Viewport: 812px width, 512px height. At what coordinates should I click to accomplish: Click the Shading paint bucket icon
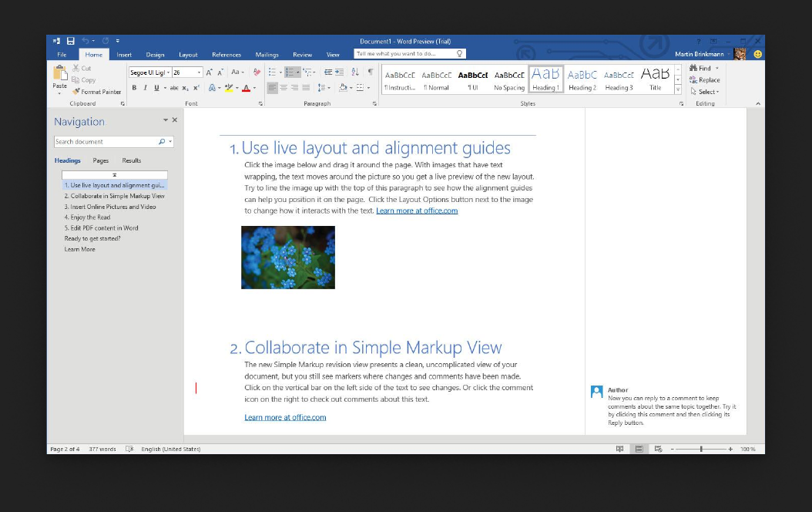pyautogui.click(x=343, y=88)
